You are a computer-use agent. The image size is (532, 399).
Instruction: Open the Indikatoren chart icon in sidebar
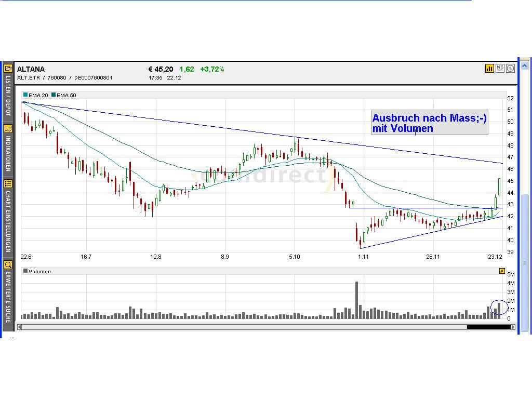coord(8,129)
